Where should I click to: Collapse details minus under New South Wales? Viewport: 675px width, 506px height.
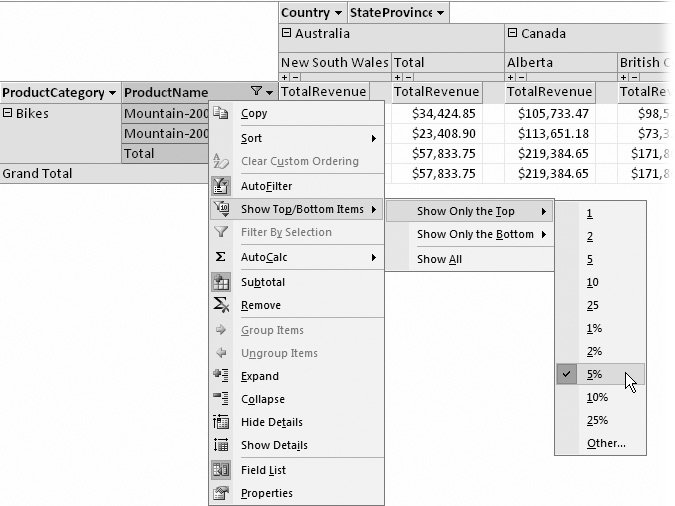pyautogui.click(x=295, y=78)
